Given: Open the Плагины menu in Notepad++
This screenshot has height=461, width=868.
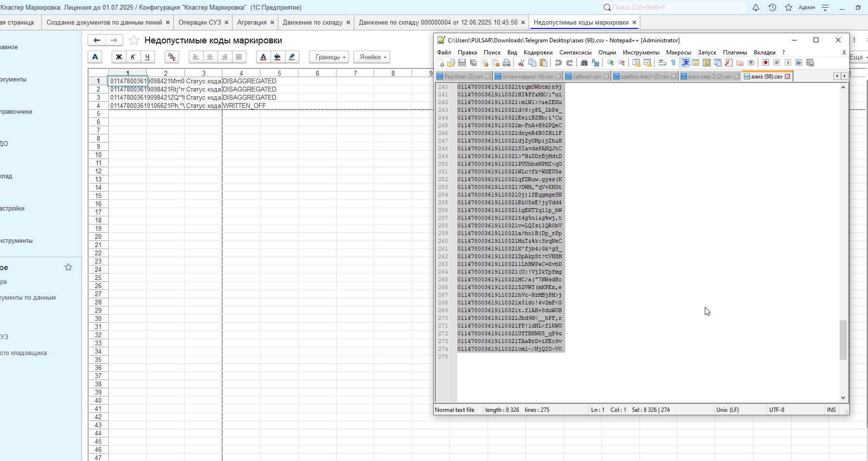Looking at the screenshot, I should [735, 52].
